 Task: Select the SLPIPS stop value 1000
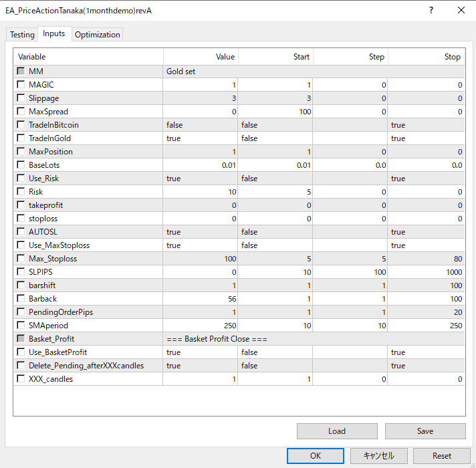(x=426, y=271)
